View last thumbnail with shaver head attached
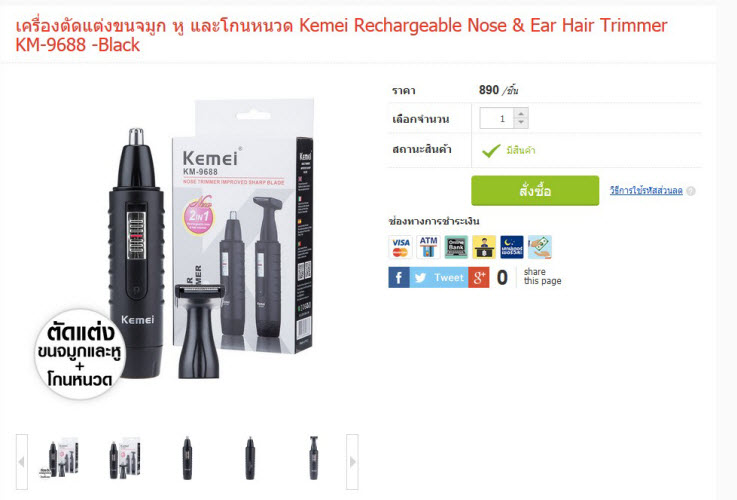This screenshot has width=737, height=500. [x=314, y=458]
